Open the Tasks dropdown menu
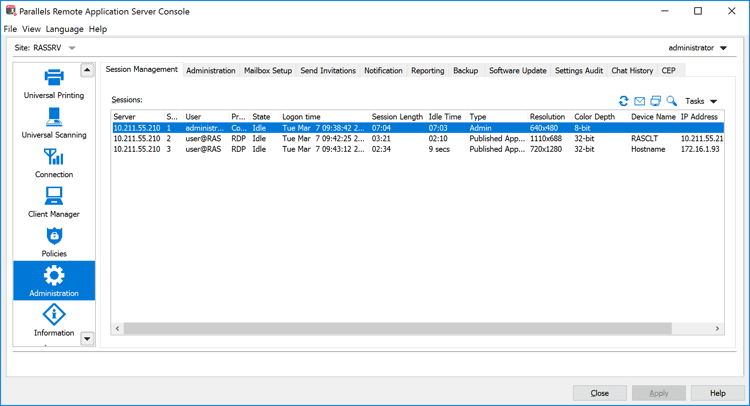This screenshot has width=750, height=406. 701,101
